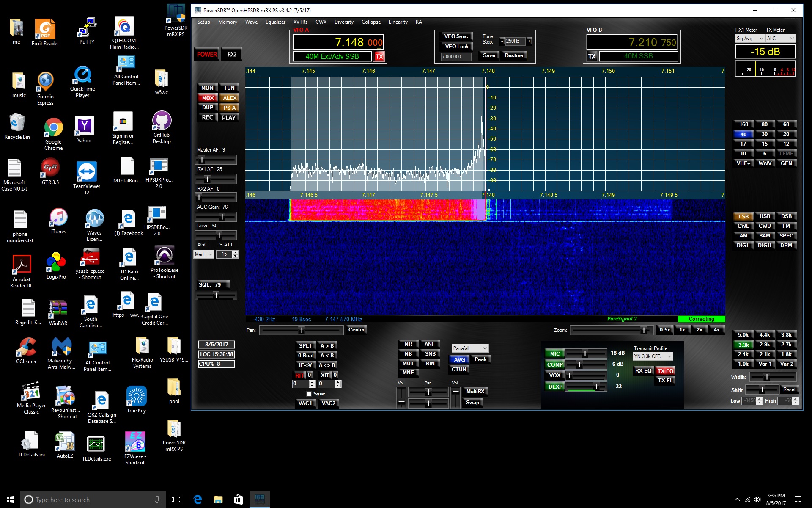Open the CWX menu

tap(321, 22)
